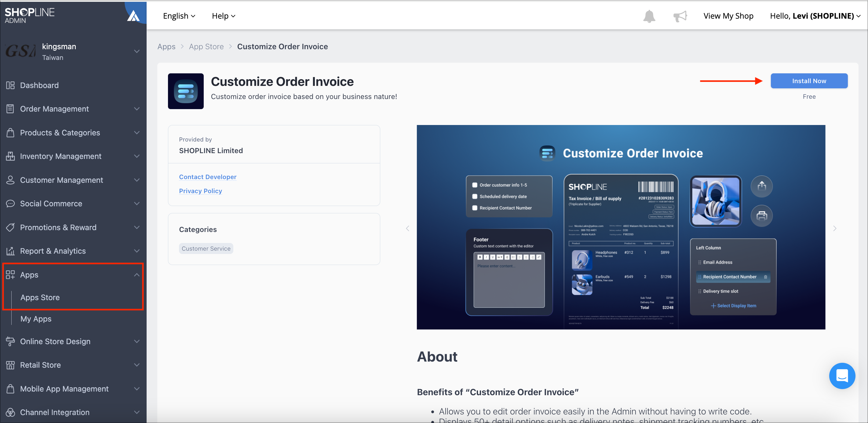Click the Online Store Design paint roller icon
The image size is (868, 423).
10,341
